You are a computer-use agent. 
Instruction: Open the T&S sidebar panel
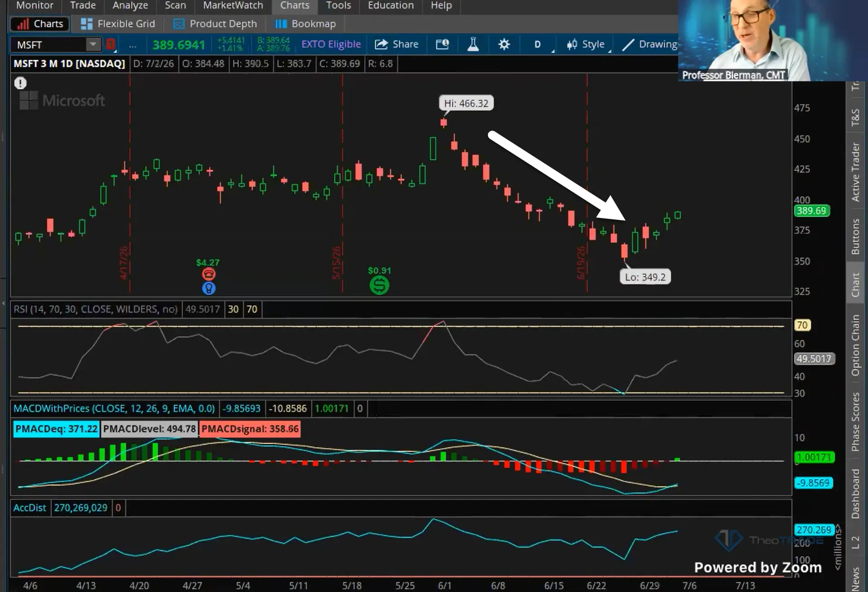point(855,117)
